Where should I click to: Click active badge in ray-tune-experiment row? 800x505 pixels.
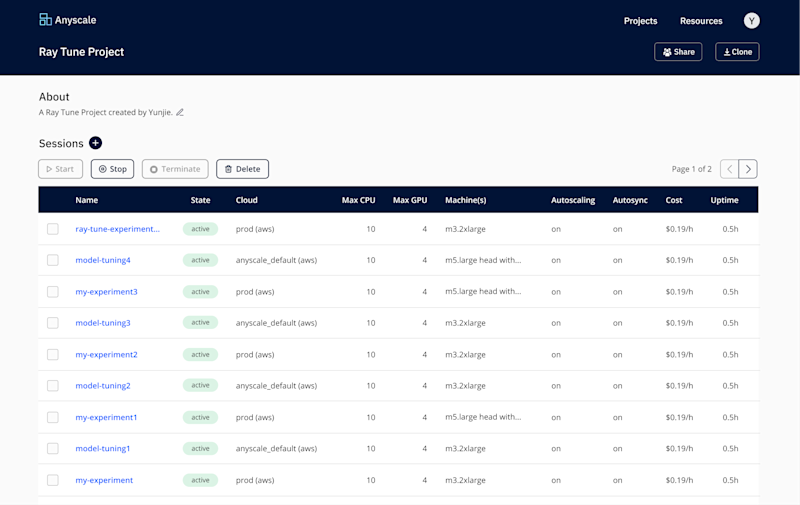(201, 229)
